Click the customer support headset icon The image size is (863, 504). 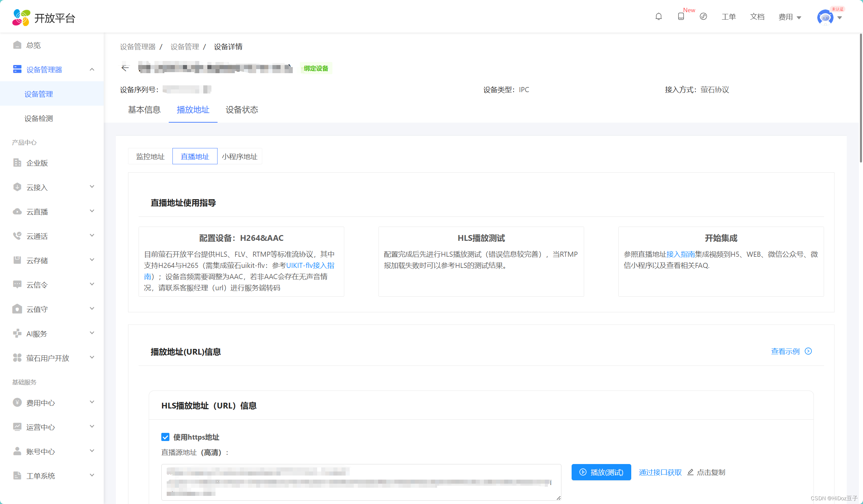pyautogui.click(x=703, y=17)
